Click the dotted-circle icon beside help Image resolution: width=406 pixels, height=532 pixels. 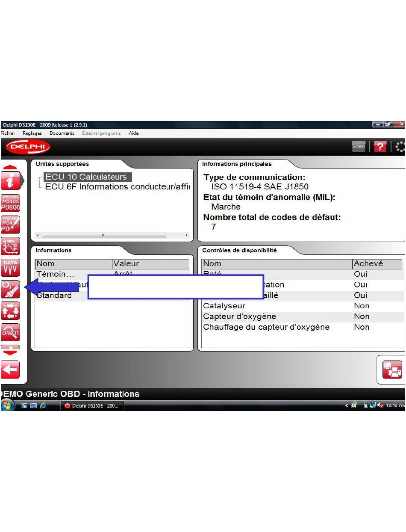click(x=400, y=147)
